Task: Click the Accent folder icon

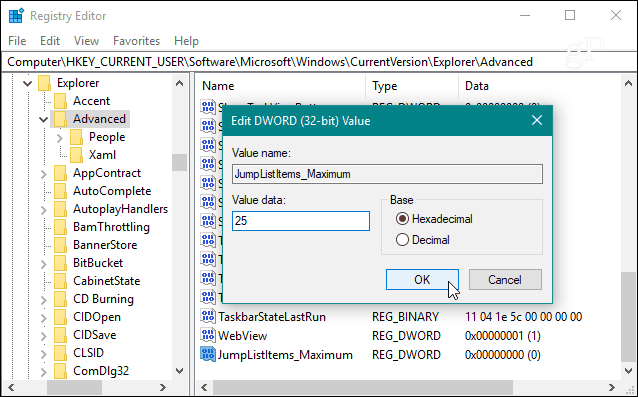Action: [x=60, y=101]
